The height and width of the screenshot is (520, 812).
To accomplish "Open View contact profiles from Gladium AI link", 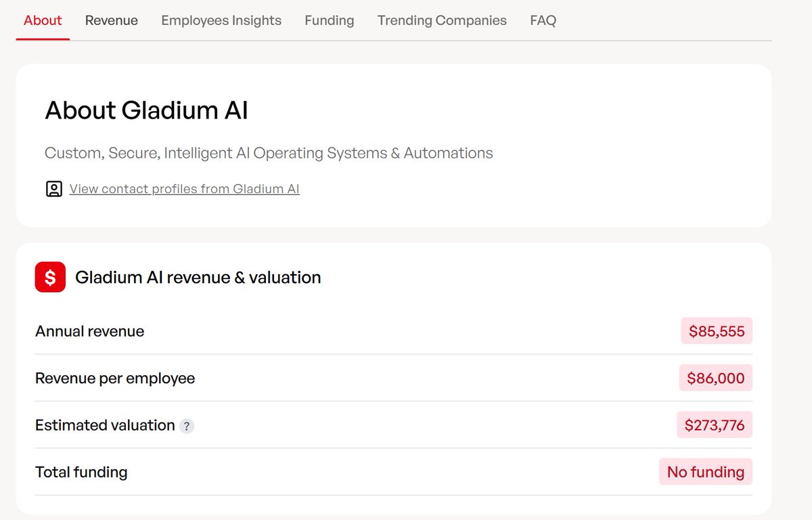I will pos(185,189).
